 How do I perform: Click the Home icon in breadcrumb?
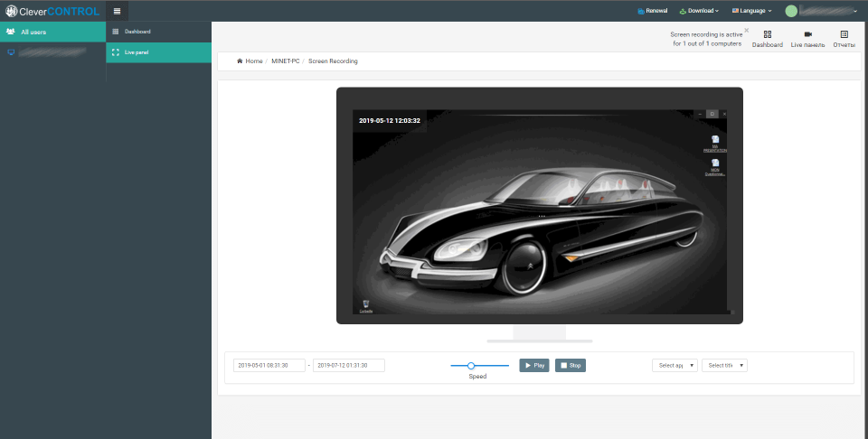pyautogui.click(x=240, y=61)
